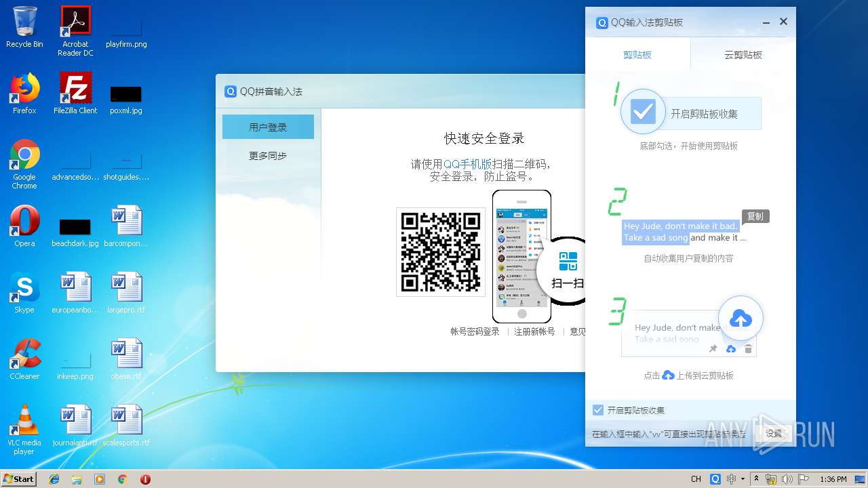
Task: Click the 设置 settings button
Action: [x=774, y=434]
